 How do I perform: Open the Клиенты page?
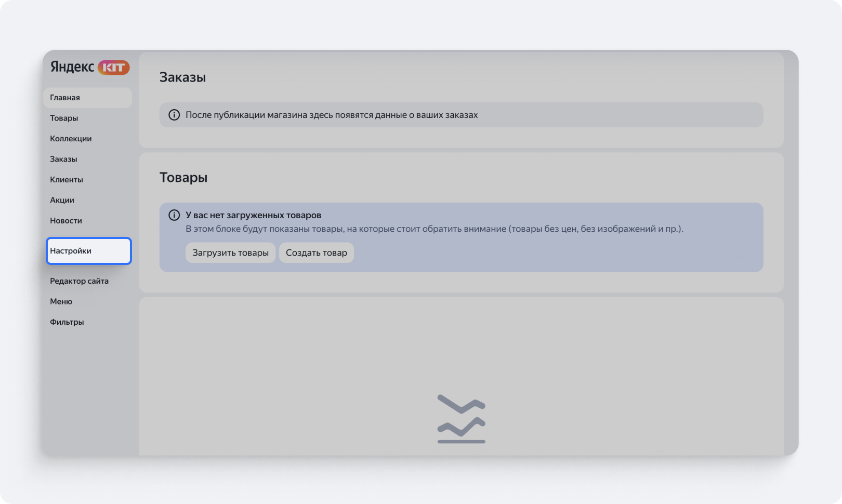click(x=67, y=180)
